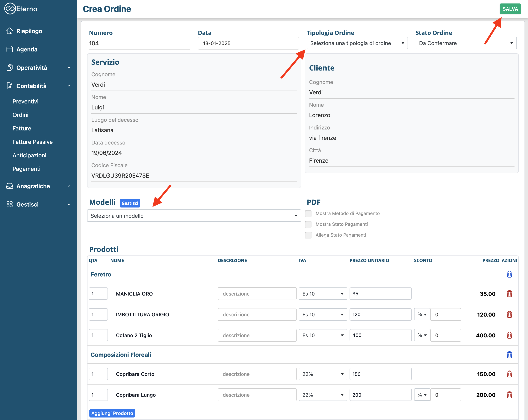Image resolution: width=528 pixels, height=420 pixels.
Task: Delete the MANIGLIA ORO product row
Action: [x=509, y=294]
